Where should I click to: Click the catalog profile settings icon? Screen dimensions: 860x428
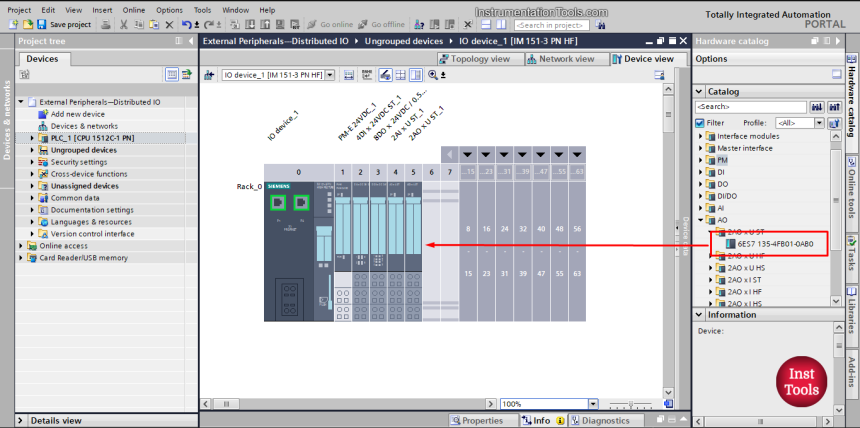tap(834, 123)
